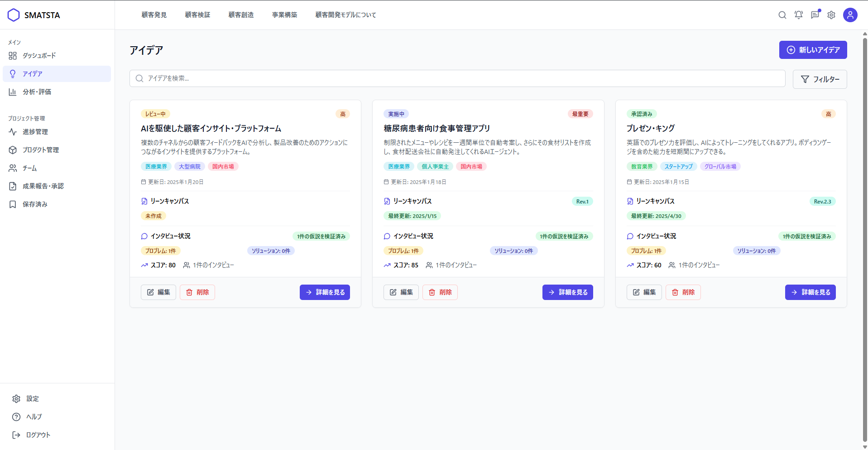Open the chat messages icon with badge
This screenshot has width=868, height=450.
pyautogui.click(x=815, y=15)
